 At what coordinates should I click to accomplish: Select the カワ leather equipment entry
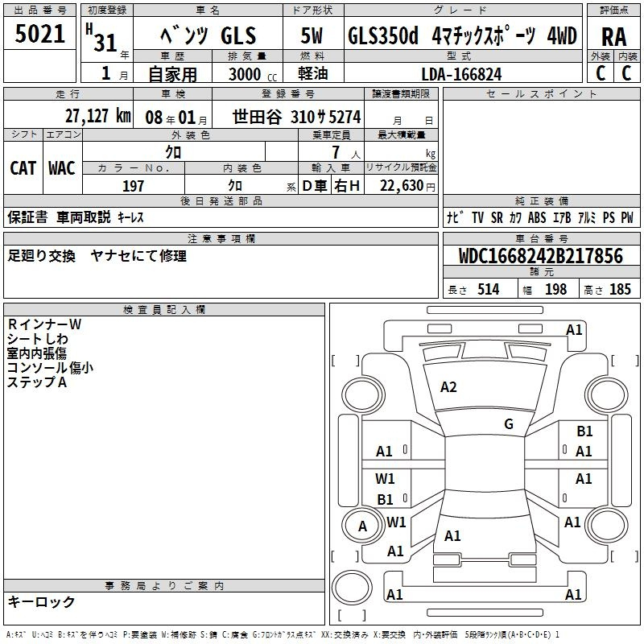[x=515, y=217]
